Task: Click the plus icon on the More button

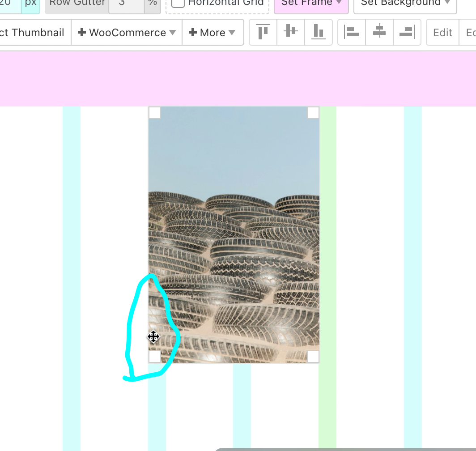Action: 192,32
